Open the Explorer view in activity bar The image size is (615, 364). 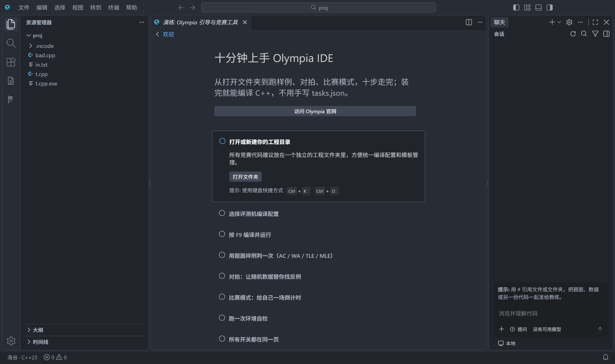point(11,24)
